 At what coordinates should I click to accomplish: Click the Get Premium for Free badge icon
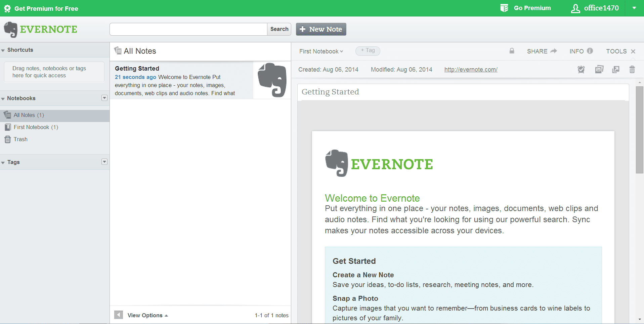pos(7,8)
